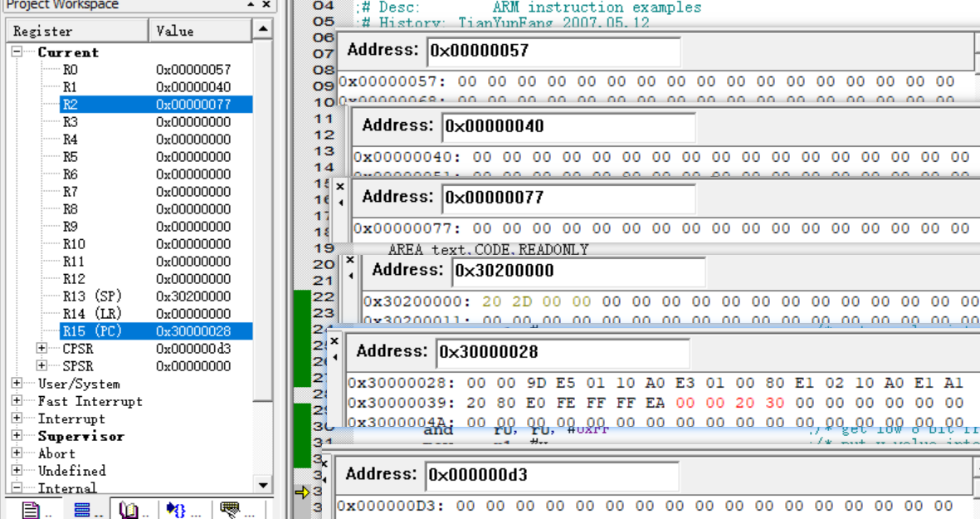Click R13 value 0x30200000
The width and height of the screenshot is (980, 519).
[x=193, y=296]
